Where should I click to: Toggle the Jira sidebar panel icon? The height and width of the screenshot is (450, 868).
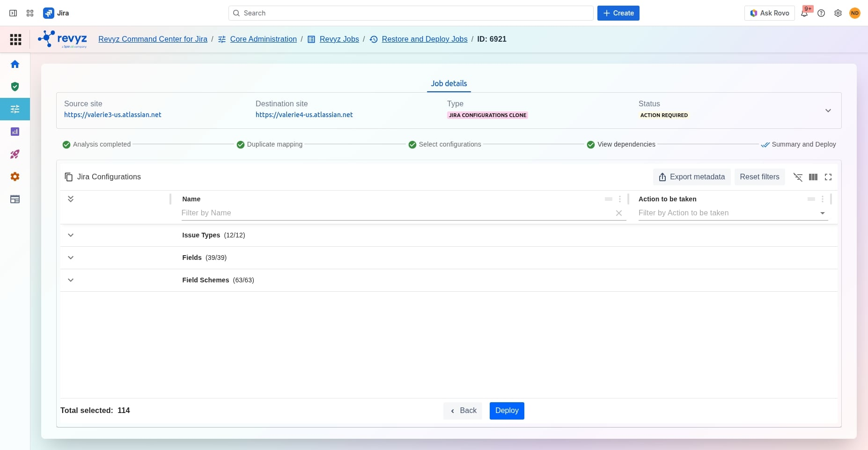pyautogui.click(x=13, y=13)
